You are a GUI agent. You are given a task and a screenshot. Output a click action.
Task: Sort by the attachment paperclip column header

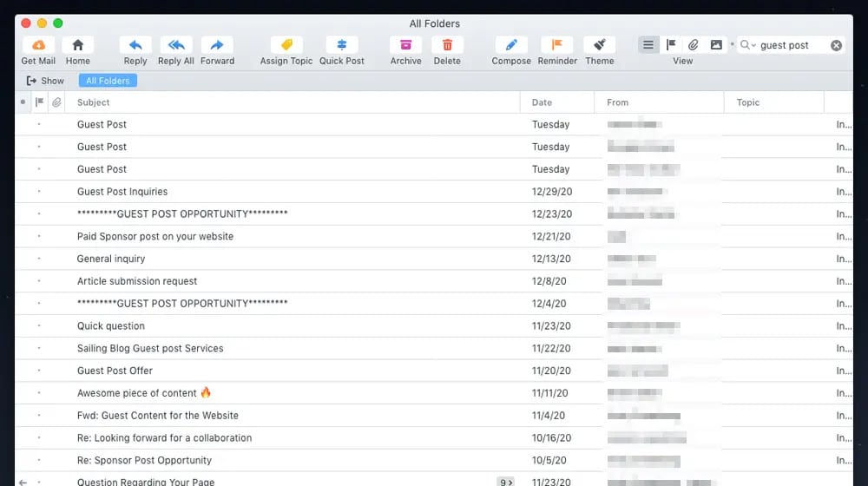pyautogui.click(x=56, y=102)
